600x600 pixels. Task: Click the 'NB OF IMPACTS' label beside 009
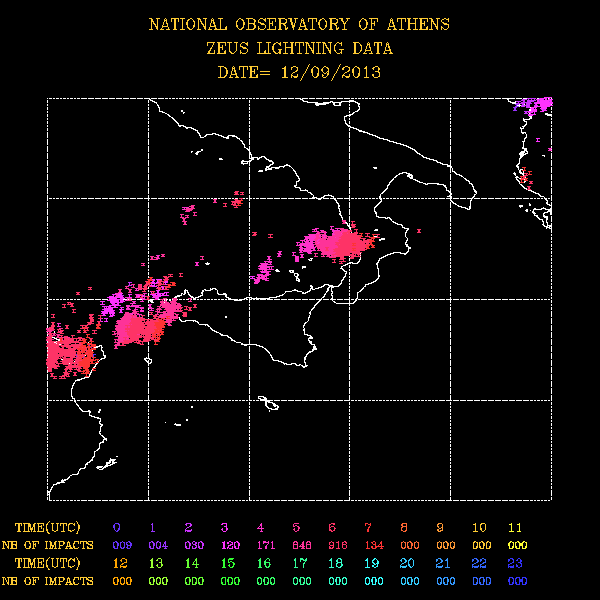47,545
